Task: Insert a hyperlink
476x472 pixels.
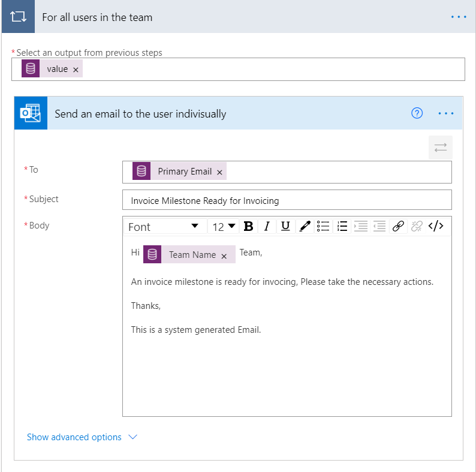Action: [x=398, y=226]
